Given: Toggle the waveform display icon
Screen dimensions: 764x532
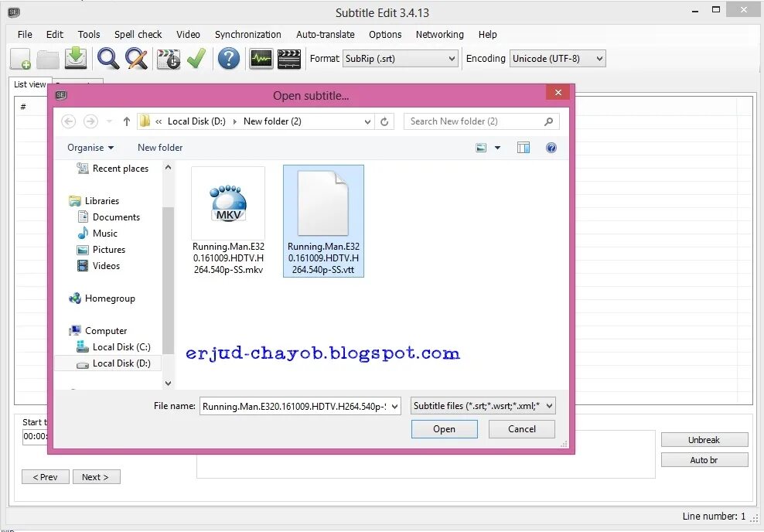Looking at the screenshot, I should (261, 59).
